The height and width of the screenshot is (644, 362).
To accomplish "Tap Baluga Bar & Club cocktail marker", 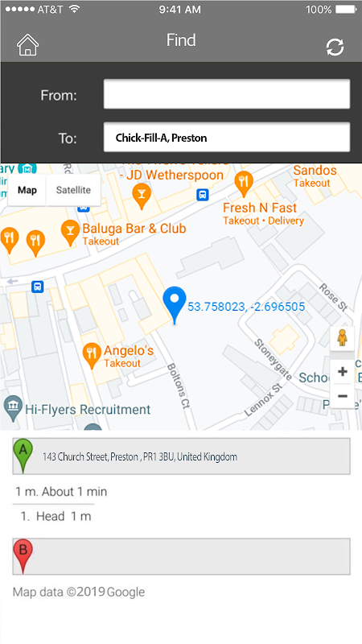I will pos(70,233).
